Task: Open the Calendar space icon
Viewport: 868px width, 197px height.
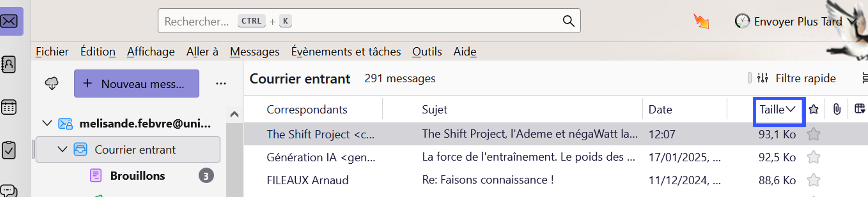Action: click(x=9, y=107)
